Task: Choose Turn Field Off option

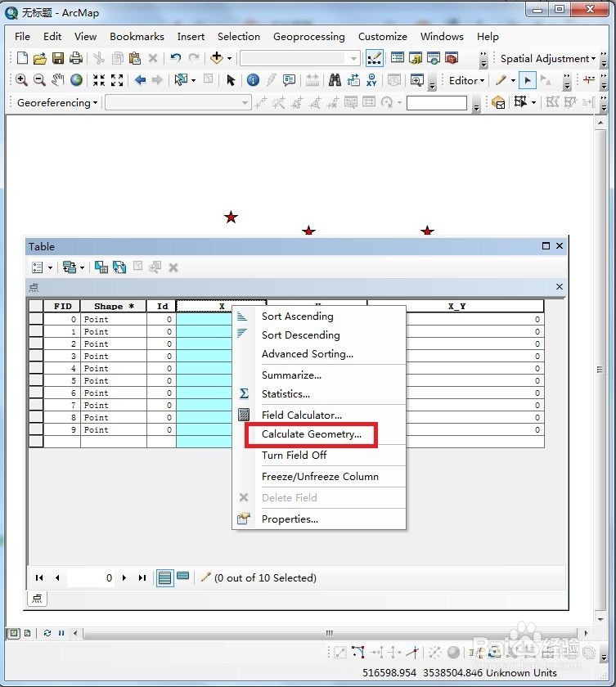Action: coord(294,456)
